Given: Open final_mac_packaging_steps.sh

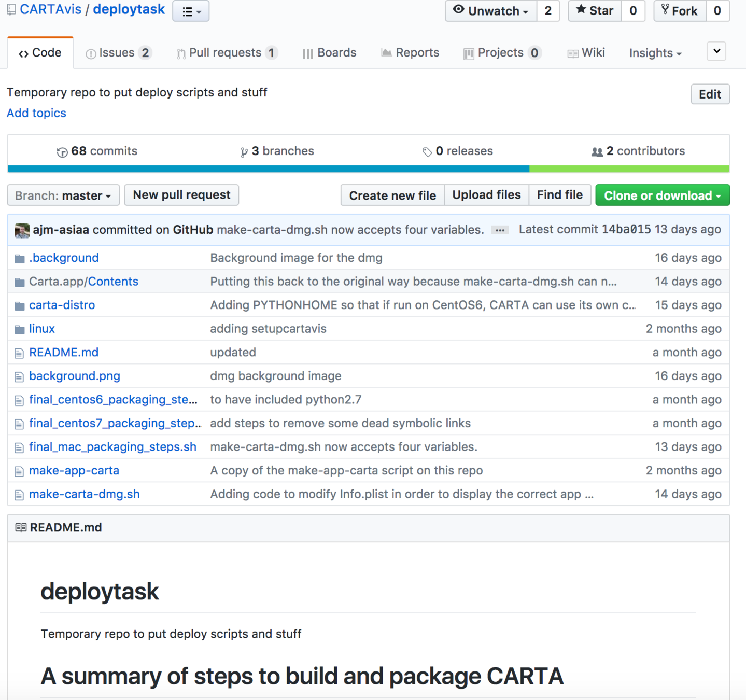Looking at the screenshot, I should [x=112, y=447].
